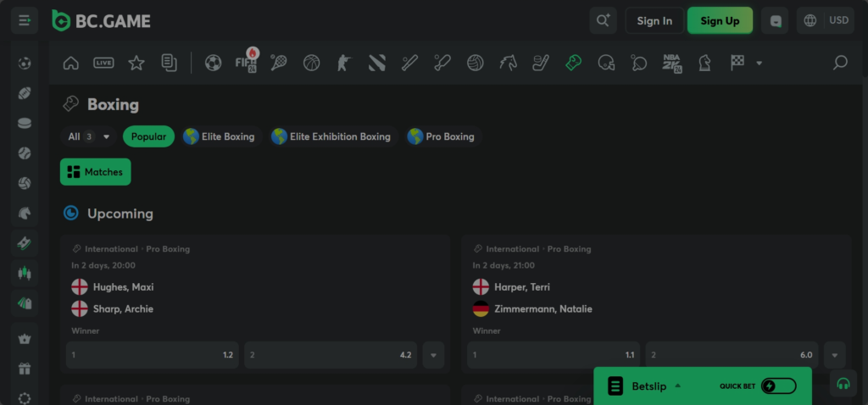Select the Elite Boxing filter
This screenshot has height=405, width=868.
(x=220, y=136)
